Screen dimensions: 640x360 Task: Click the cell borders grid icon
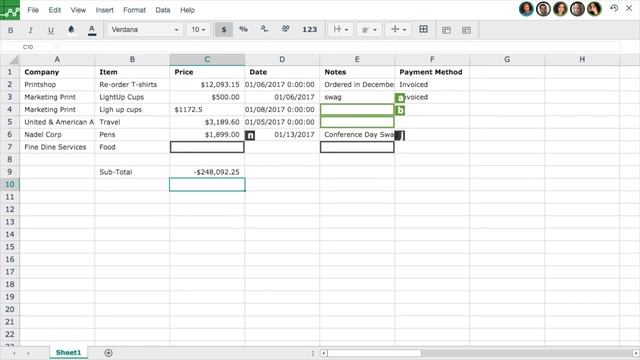tap(424, 29)
